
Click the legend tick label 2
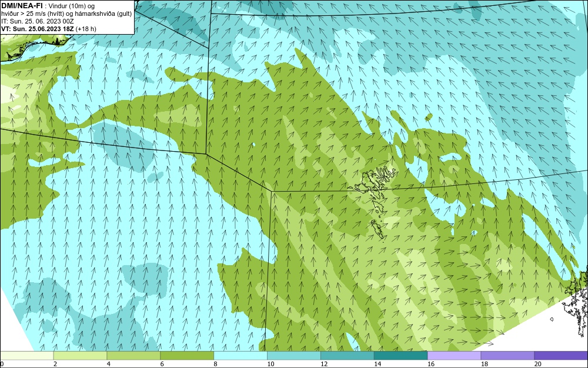55,364
